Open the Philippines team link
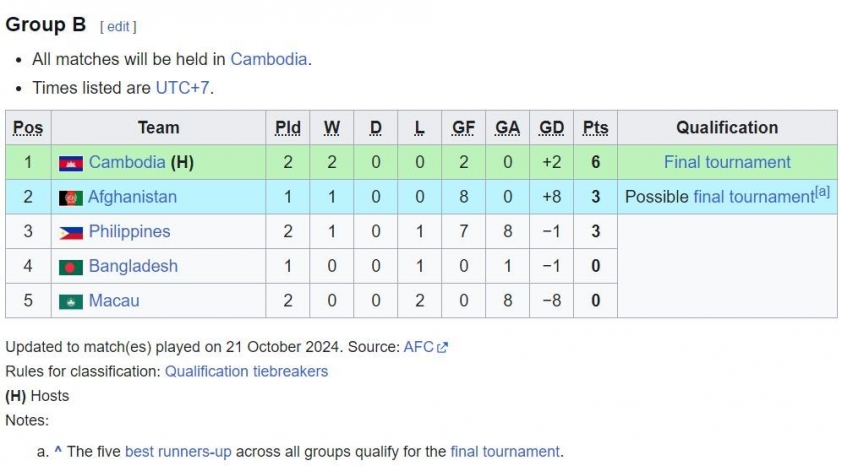Screen dimensions: 842x466 pos(129,231)
